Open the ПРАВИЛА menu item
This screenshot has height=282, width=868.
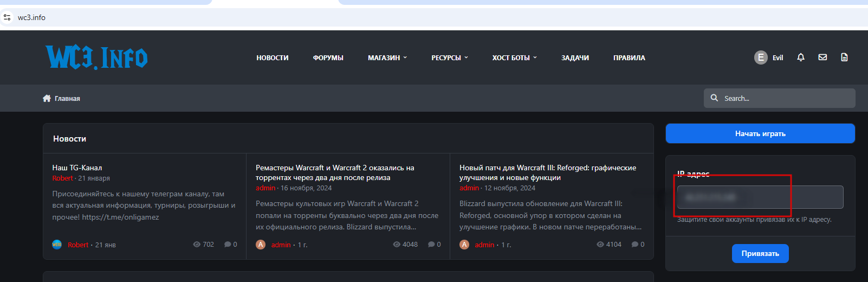629,57
